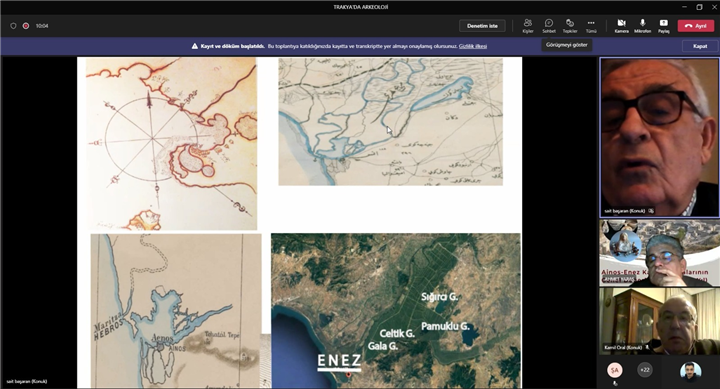720x389 pixels.
Task: Select sait başaran's video tile
Action: coord(659,137)
